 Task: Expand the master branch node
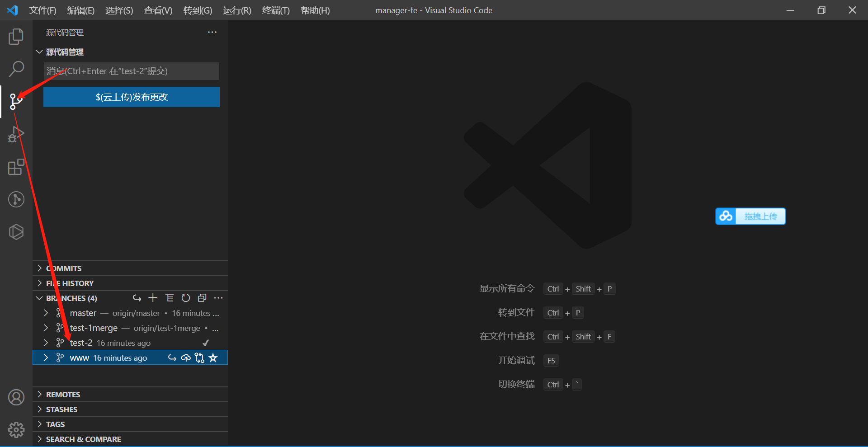click(x=46, y=313)
